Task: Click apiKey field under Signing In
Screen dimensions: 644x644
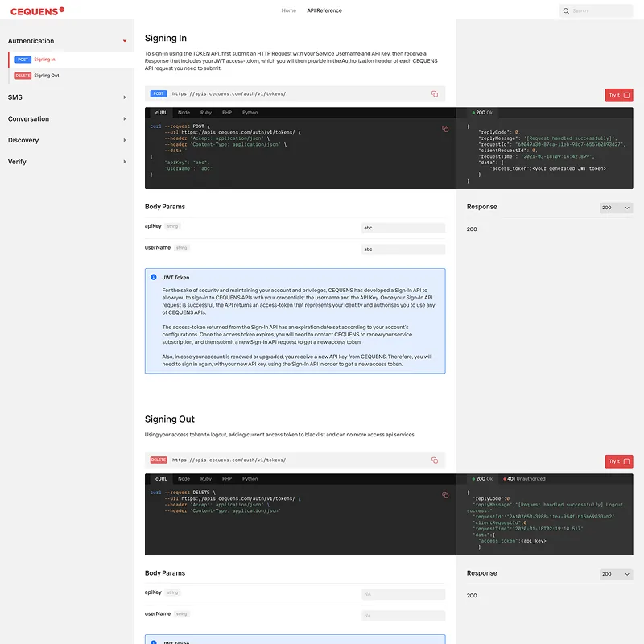Action: tap(403, 228)
